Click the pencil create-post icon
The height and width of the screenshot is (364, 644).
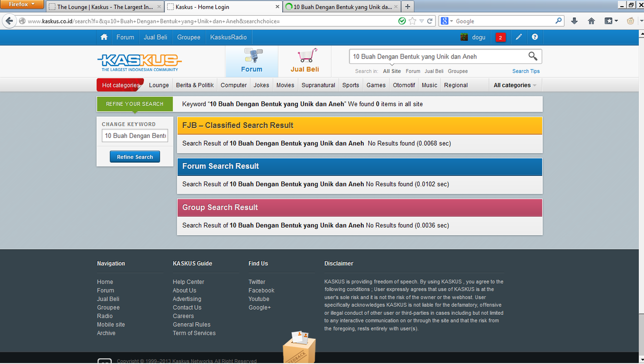(519, 37)
